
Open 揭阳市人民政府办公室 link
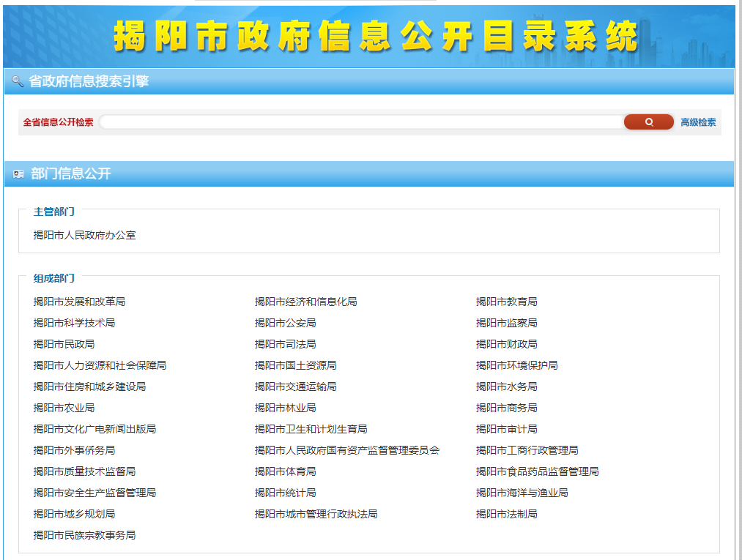85,235
